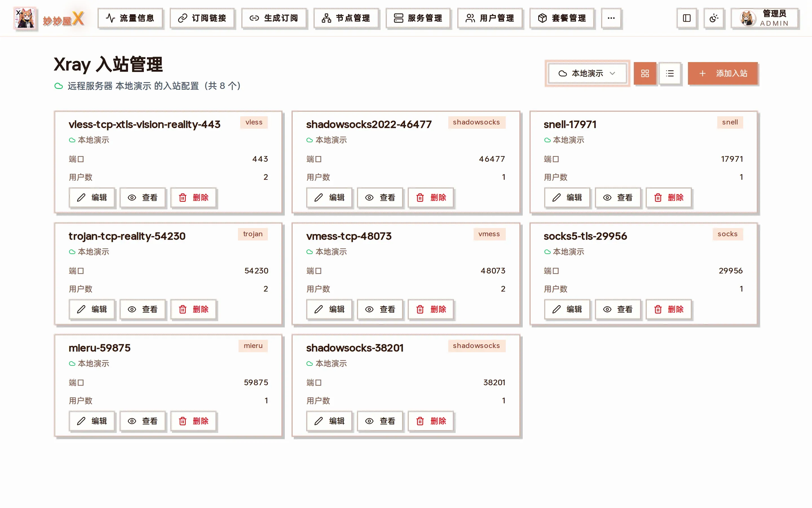Switch to grid card view

pyautogui.click(x=645, y=73)
